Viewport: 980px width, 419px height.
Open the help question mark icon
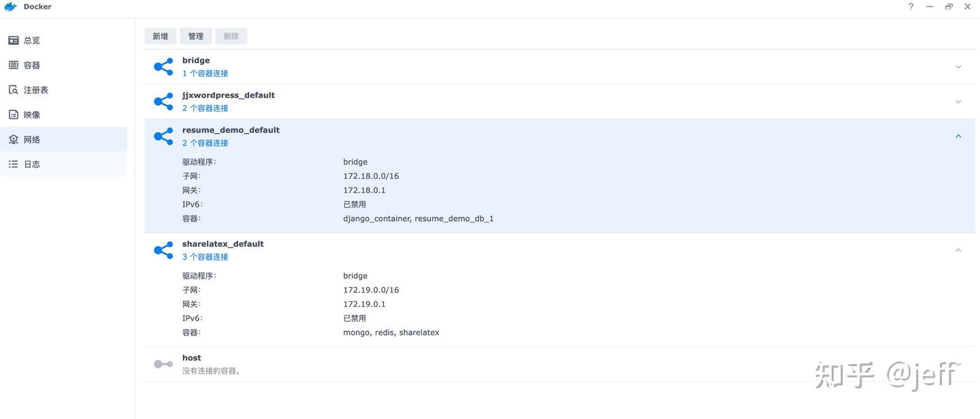click(911, 6)
